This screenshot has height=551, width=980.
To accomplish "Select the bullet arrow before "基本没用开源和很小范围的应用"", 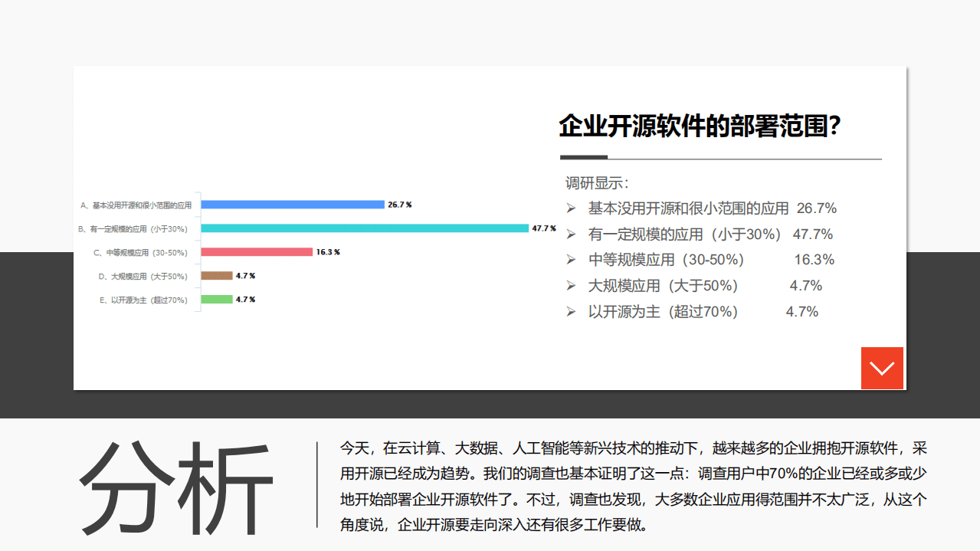I will click(571, 208).
